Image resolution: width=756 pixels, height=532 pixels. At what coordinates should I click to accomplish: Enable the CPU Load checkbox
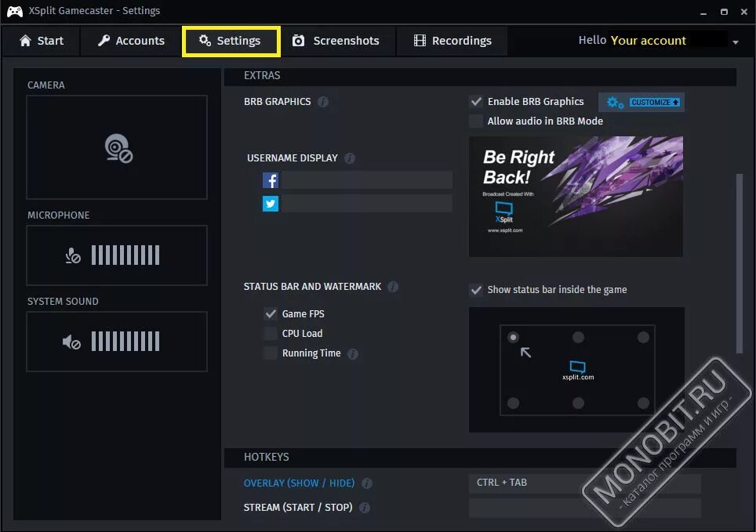pos(271,334)
